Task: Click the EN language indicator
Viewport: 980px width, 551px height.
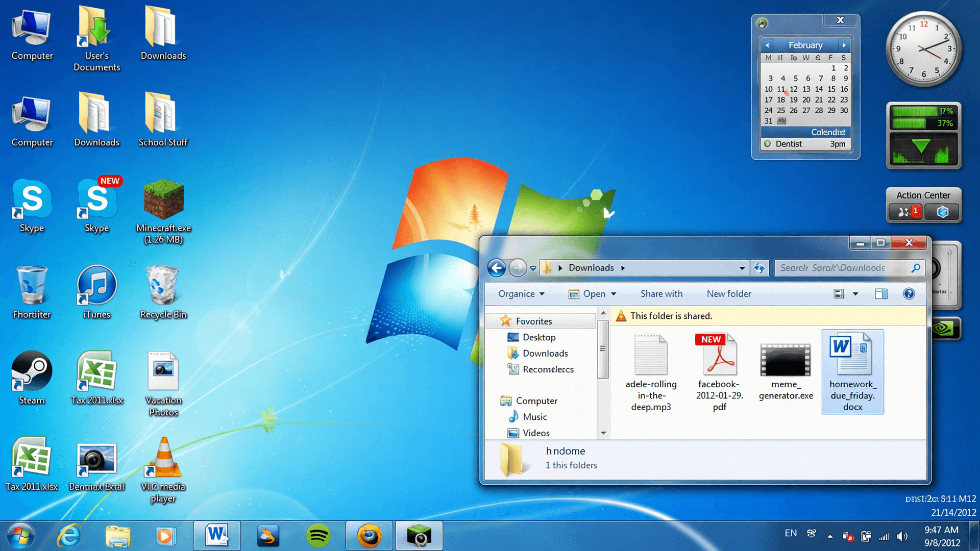Action: [791, 533]
